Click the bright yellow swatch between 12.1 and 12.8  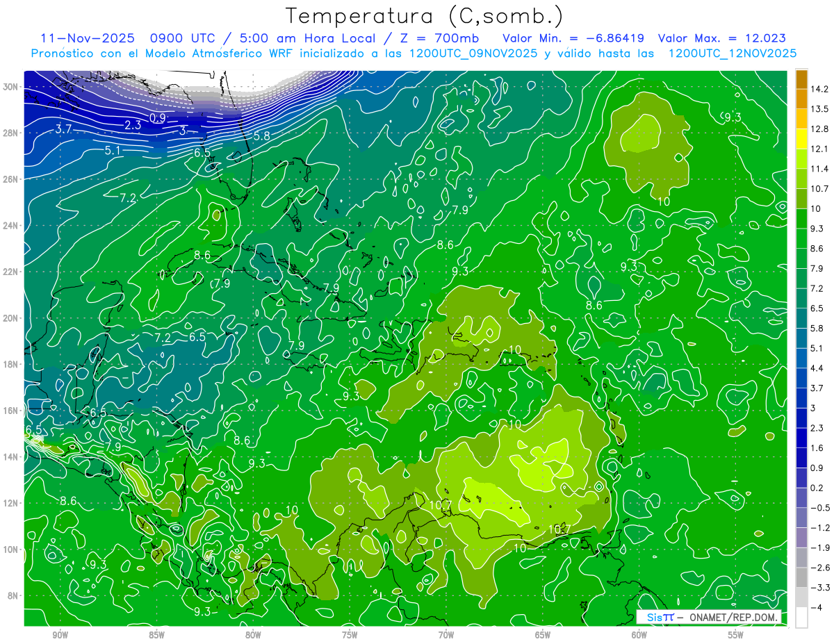(x=801, y=139)
